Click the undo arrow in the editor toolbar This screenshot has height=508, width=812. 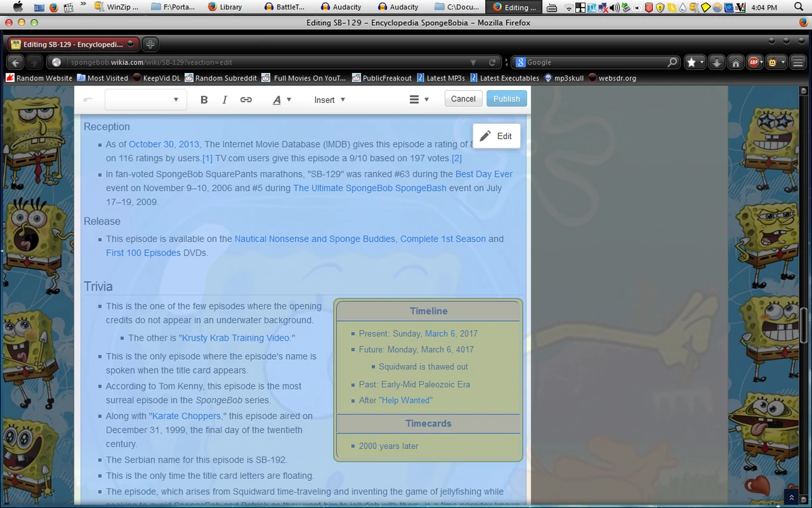(88, 100)
